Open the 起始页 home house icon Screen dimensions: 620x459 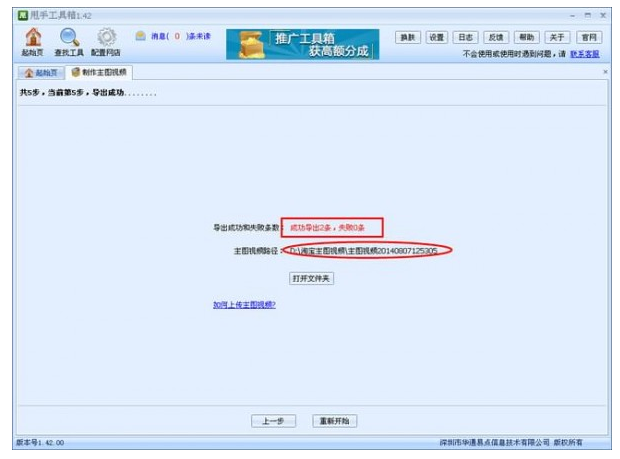pos(33,37)
